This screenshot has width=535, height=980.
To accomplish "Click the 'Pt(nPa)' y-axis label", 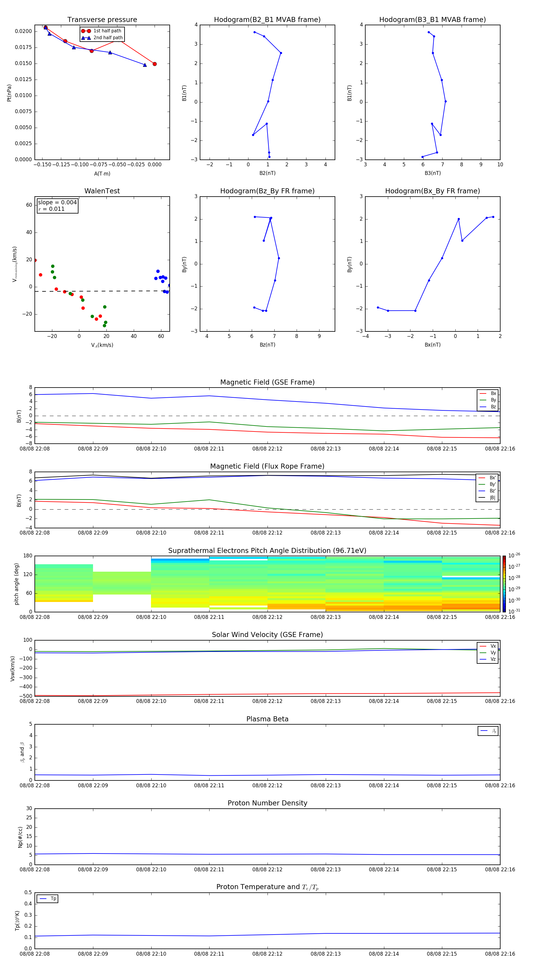I will point(9,93).
